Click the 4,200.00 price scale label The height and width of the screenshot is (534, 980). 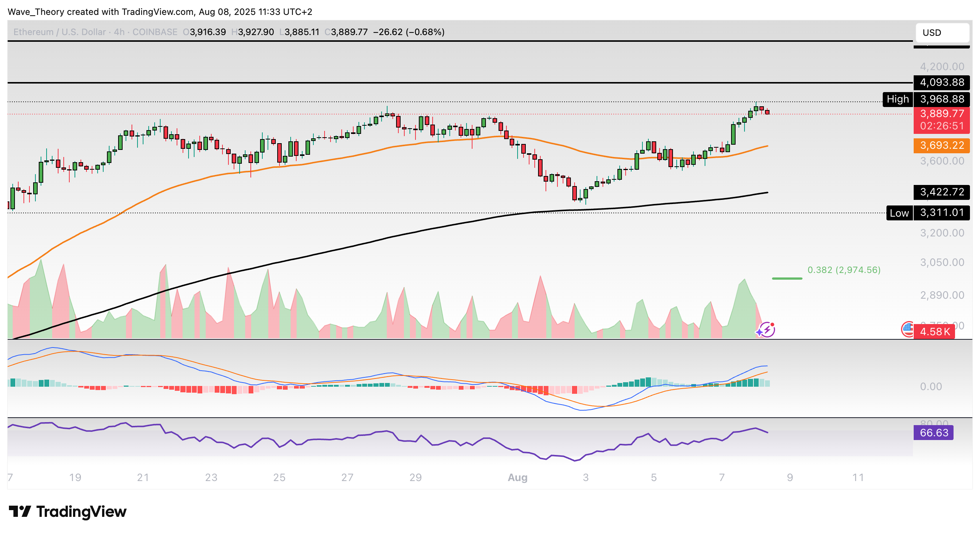942,67
